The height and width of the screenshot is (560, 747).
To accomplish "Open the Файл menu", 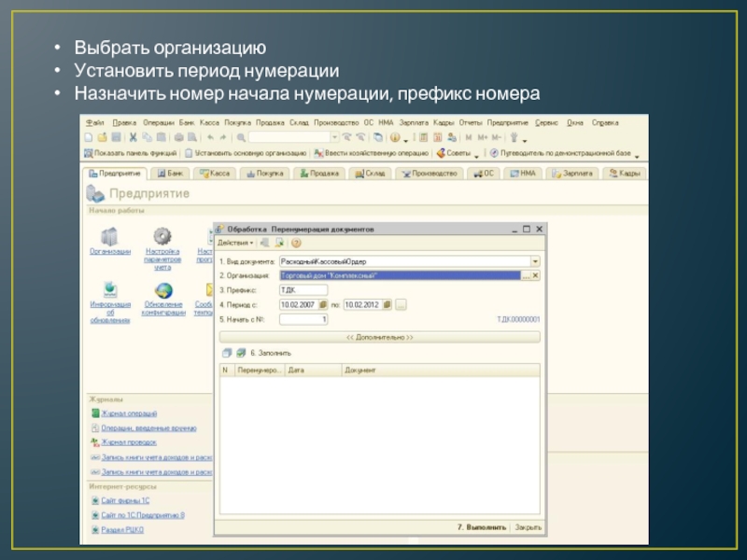I will pos(95,123).
